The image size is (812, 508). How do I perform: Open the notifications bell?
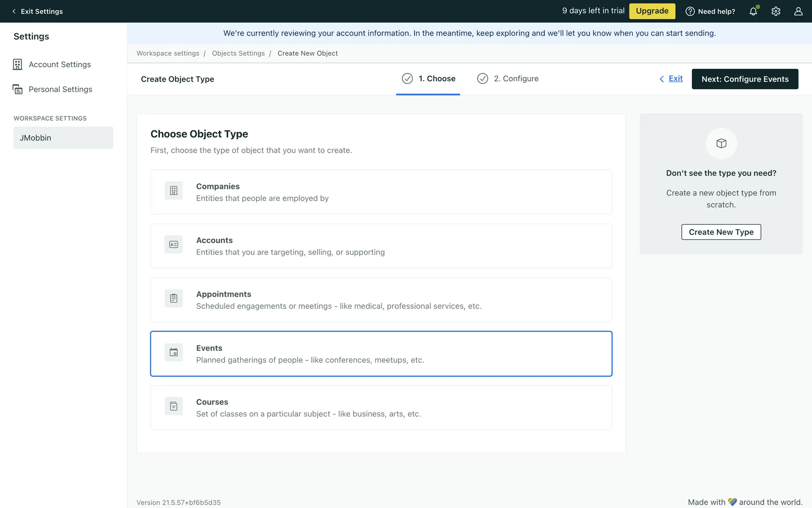tap(753, 11)
